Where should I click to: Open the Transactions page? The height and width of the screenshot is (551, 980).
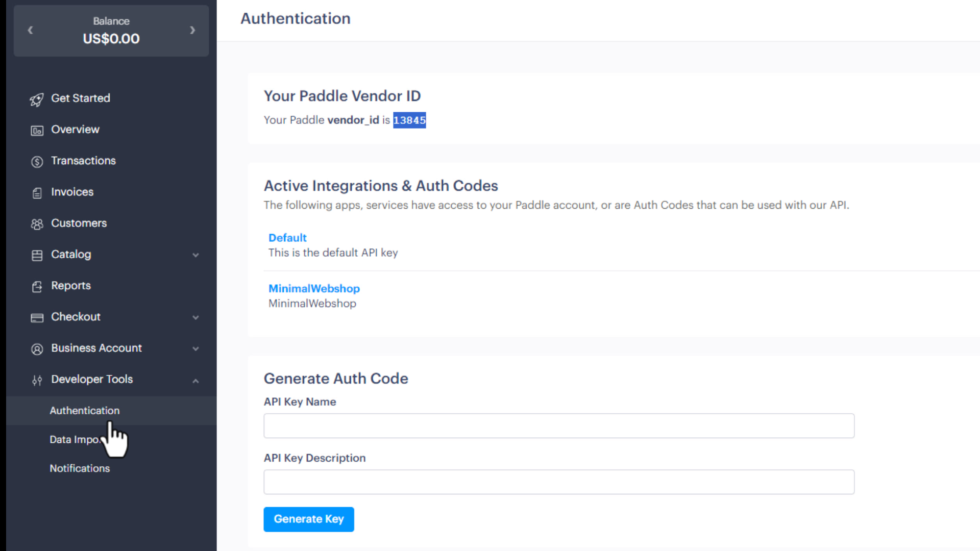point(83,160)
